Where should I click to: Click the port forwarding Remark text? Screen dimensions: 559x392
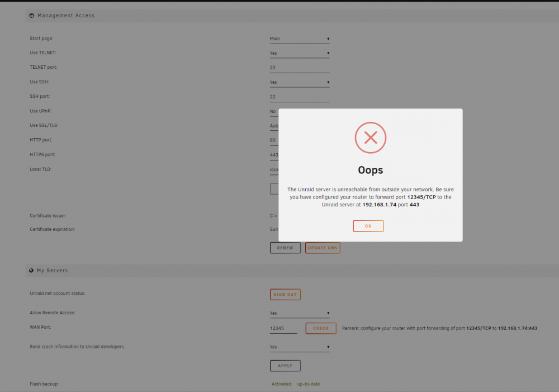439,328
